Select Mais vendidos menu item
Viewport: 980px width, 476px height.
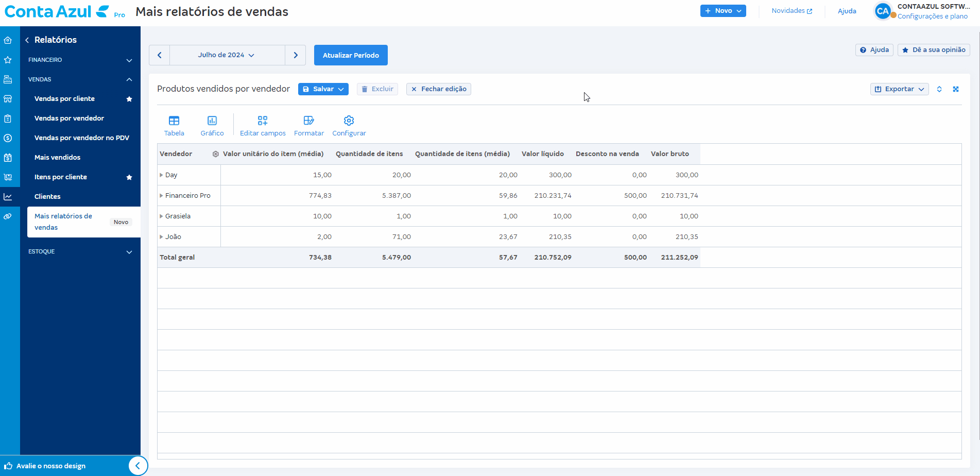click(x=57, y=158)
